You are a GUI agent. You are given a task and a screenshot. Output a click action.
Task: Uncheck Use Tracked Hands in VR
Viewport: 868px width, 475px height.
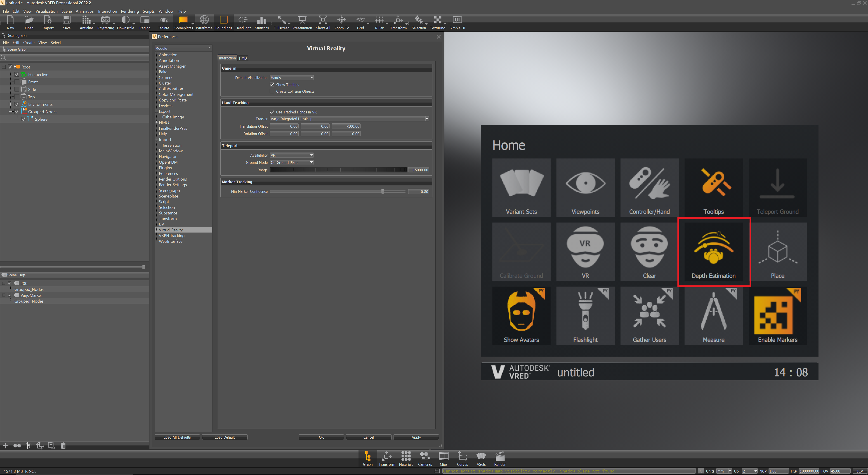272,112
